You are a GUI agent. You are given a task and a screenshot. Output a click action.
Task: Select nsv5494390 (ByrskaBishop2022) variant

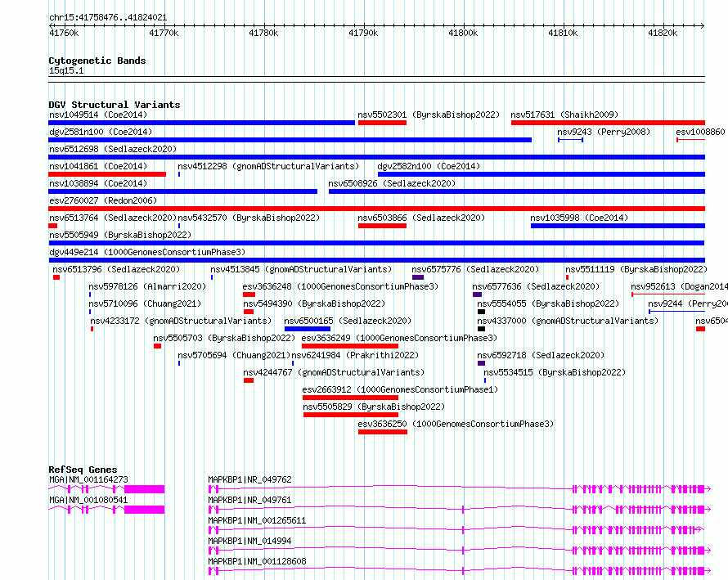314,303
